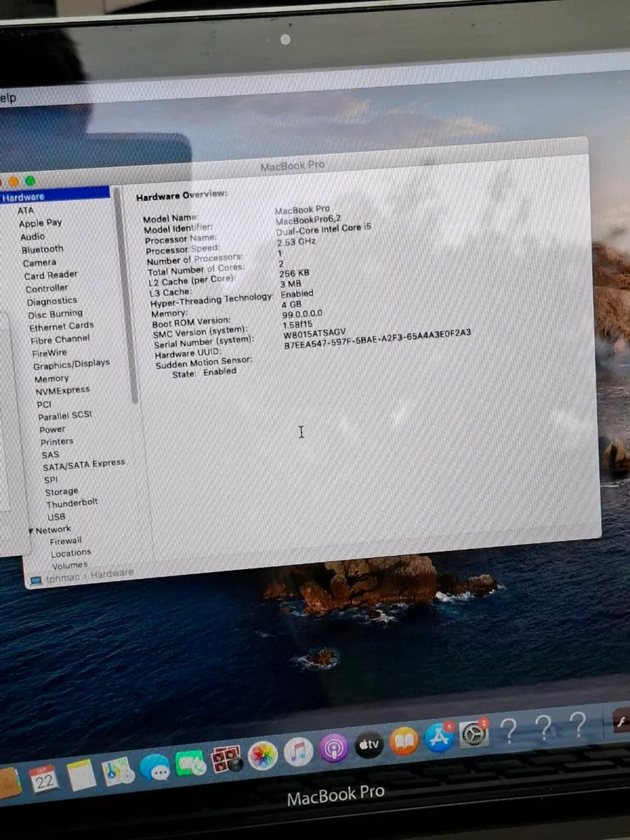The image size is (630, 840).
Task: Open Diagnostics in the sidebar
Action: click(x=52, y=302)
